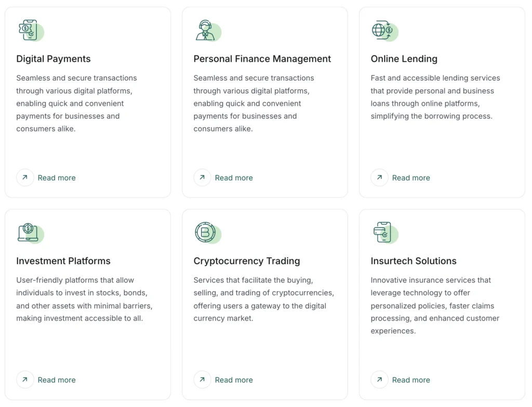532x407 pixels.
Task: Click the arrow icon beside Digital Payments Read more
Action: click(x=25, y=177)
